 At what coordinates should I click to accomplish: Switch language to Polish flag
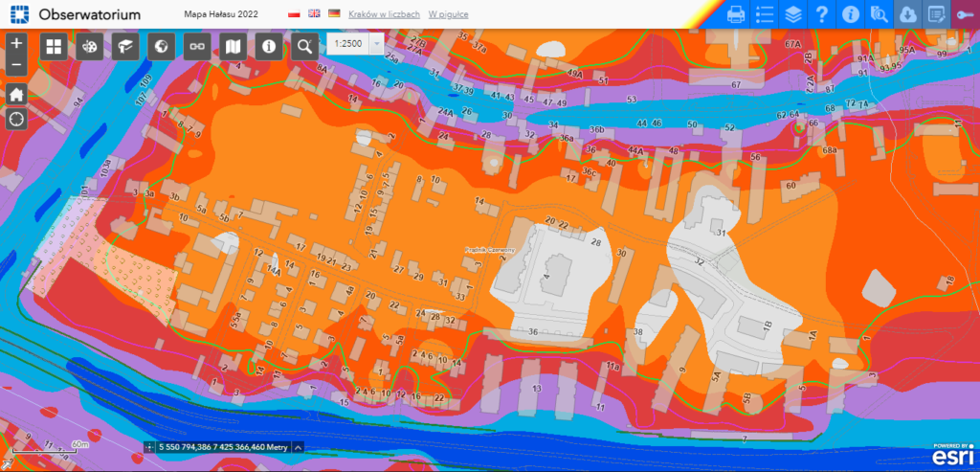coord(294,14)
